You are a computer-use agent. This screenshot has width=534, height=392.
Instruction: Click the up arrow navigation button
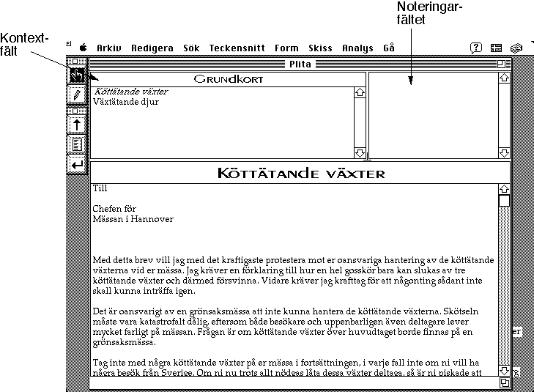pyautogui.click(x=77, y=125)
